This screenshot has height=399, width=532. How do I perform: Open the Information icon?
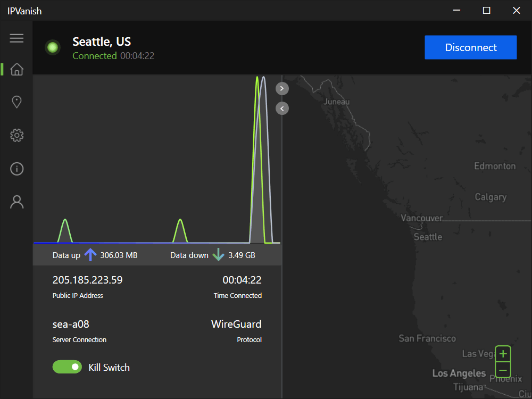pyautogui.click(x=16, y=169)
